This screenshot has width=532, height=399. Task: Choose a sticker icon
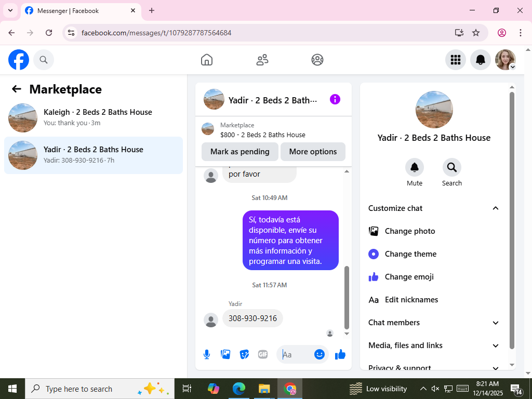click(x=244, y=354)
